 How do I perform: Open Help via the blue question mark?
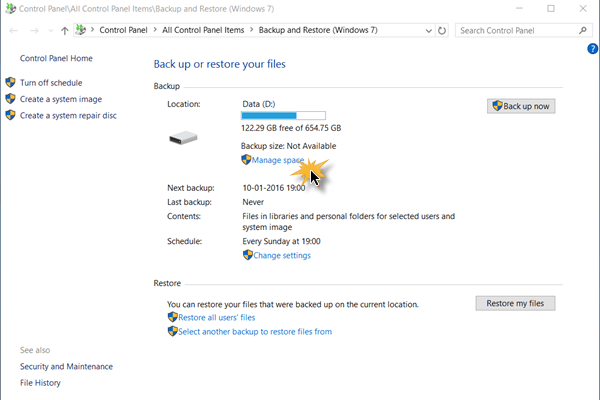(593, 49)
